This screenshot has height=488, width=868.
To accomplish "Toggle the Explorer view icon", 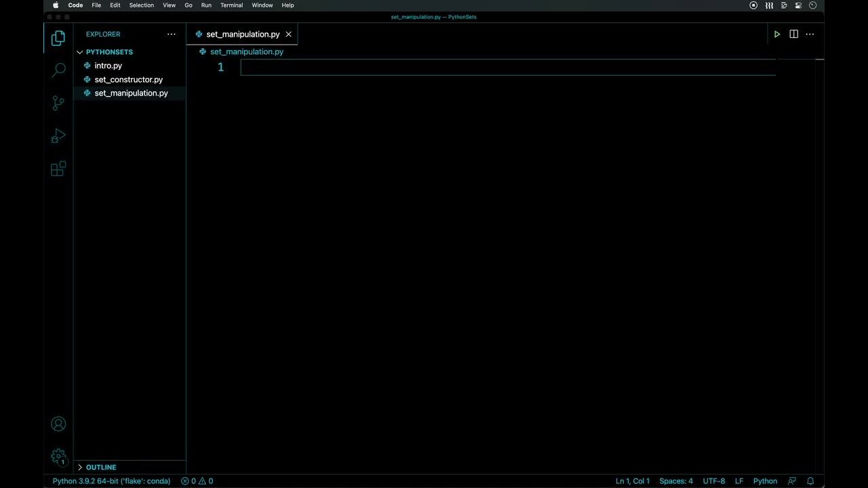I will tap(58, 38).
